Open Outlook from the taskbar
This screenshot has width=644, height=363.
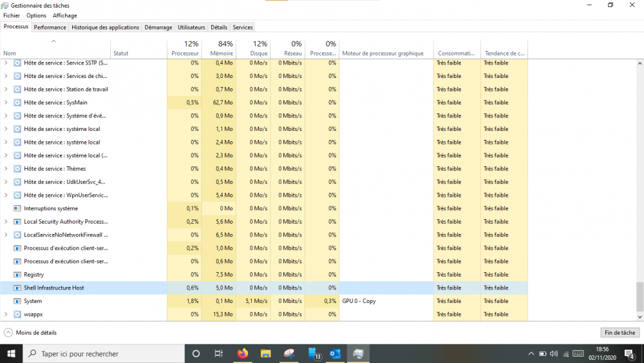[x=335, y=353]
